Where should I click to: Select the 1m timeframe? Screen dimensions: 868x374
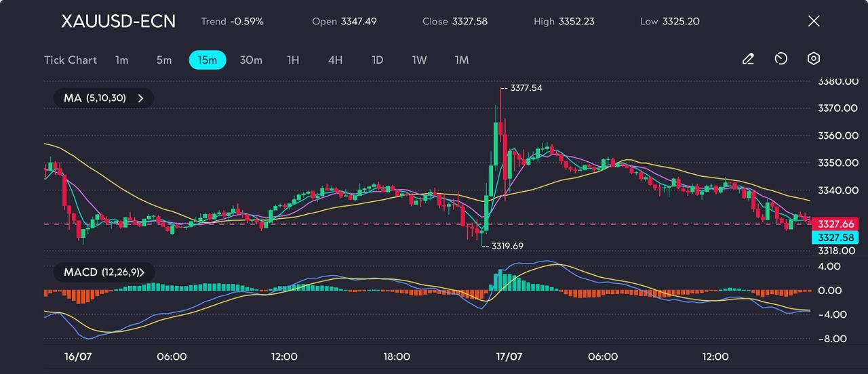(x=121, y=60)
